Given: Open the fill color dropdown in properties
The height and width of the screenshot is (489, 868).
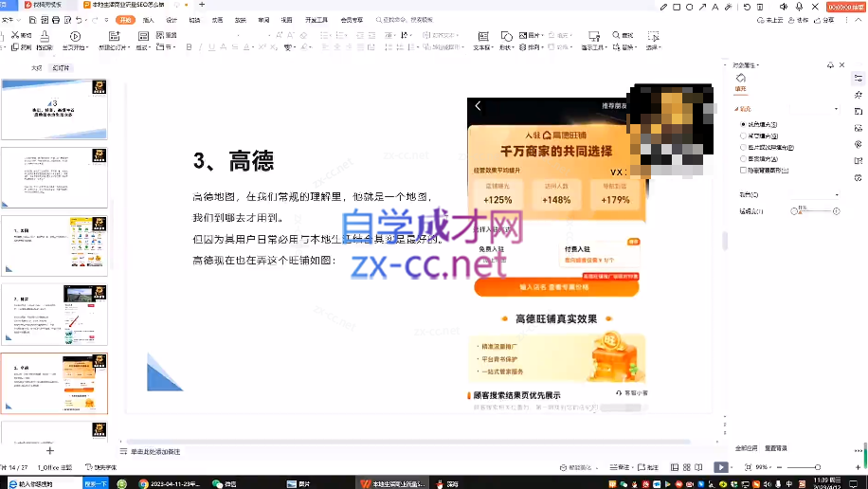Looking at the screenshot, I should (x=814, y=194).
